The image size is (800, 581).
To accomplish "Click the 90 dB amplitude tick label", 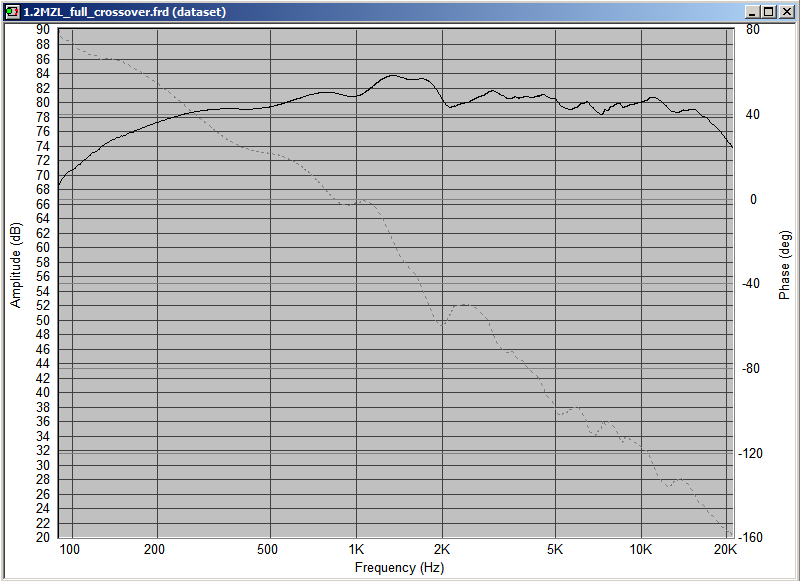I will point(43,30).
